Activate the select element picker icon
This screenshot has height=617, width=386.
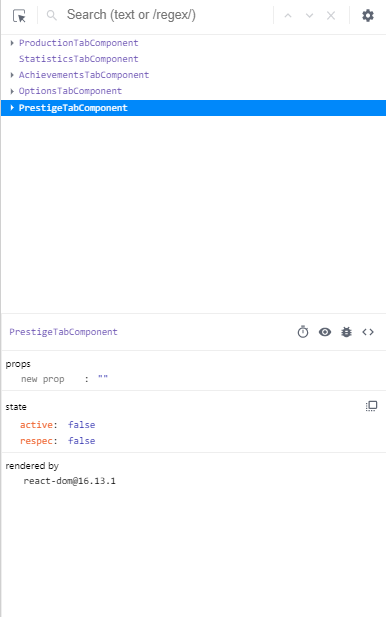(x=19, y=16)
